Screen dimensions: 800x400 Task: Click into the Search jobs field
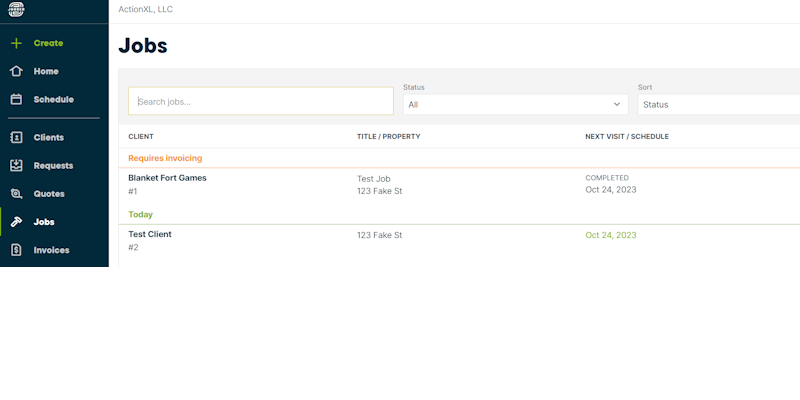[x=261, y=101]
